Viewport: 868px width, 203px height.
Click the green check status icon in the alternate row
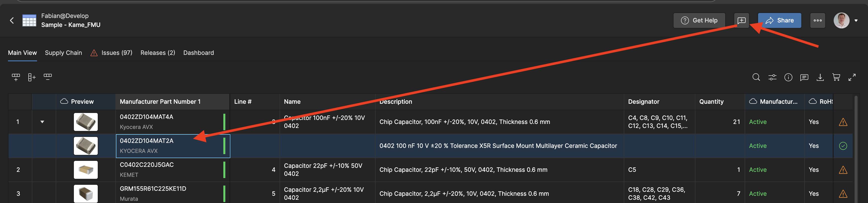click(843, 146)
